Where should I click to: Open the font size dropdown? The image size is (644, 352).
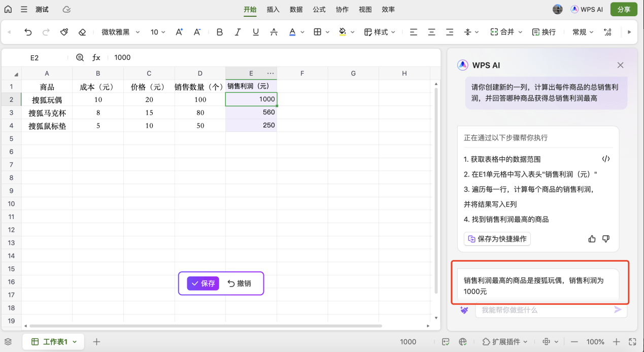point(158,32)
